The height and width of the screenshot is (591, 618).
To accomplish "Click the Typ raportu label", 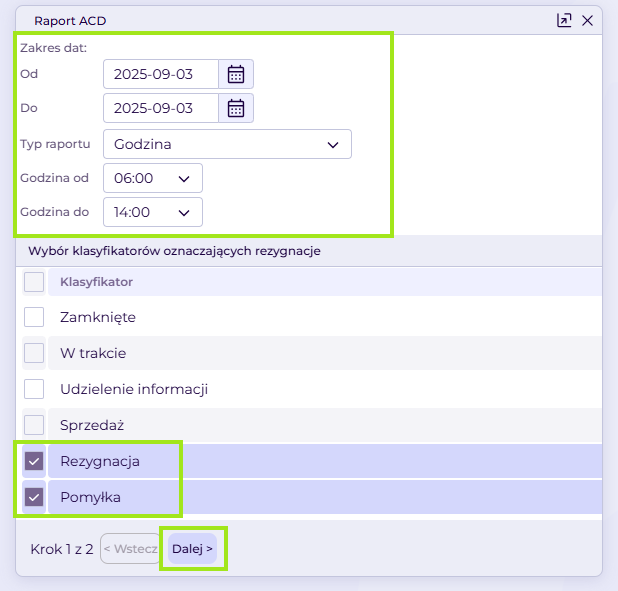I will [x=55, y=144].
